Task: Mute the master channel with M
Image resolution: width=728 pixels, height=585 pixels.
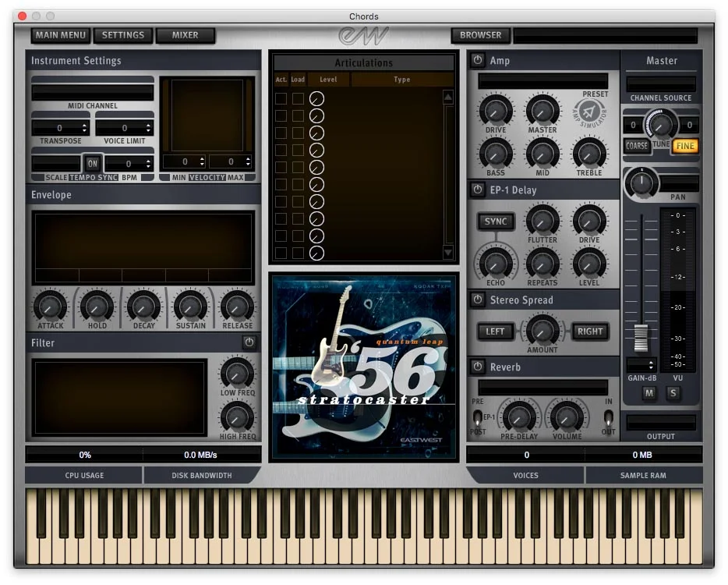Action: coord(648,393)
